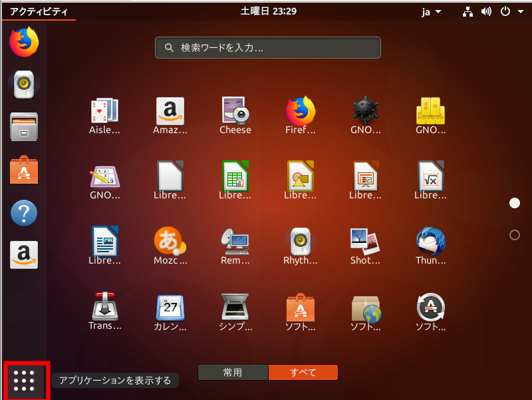Select the すべて (all) apps view
Viewport: 532px width, 400px height.
tap(303, 373)
